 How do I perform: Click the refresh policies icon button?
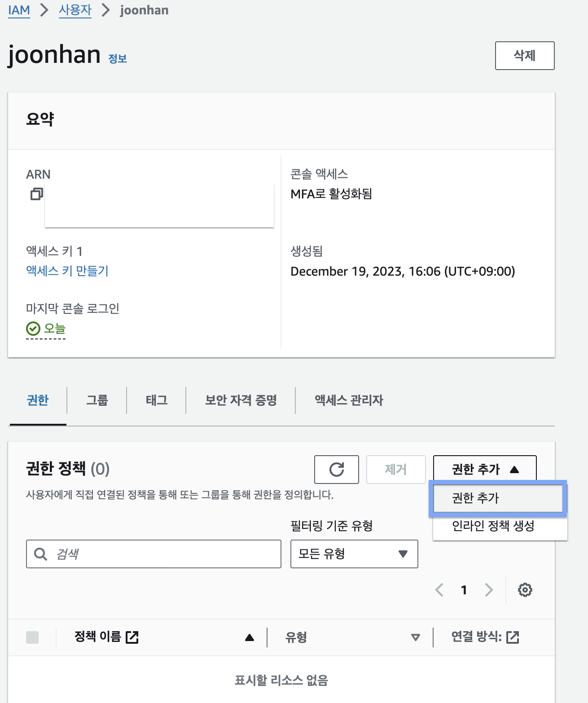click(336, 470)
